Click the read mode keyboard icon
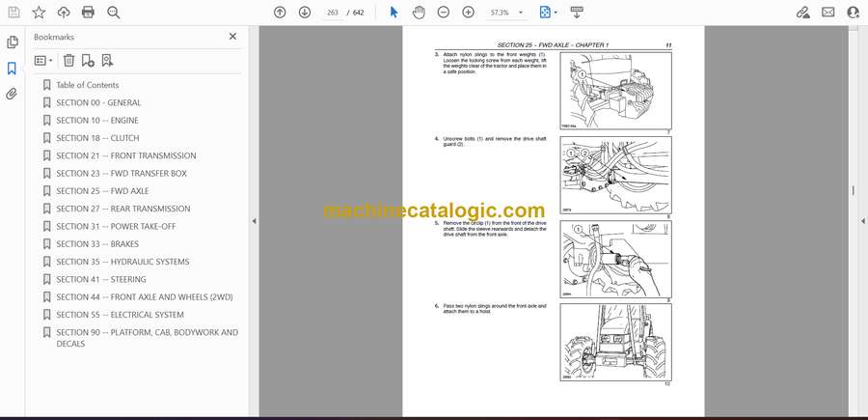This screenshot has height=420, width=868. 577,13
